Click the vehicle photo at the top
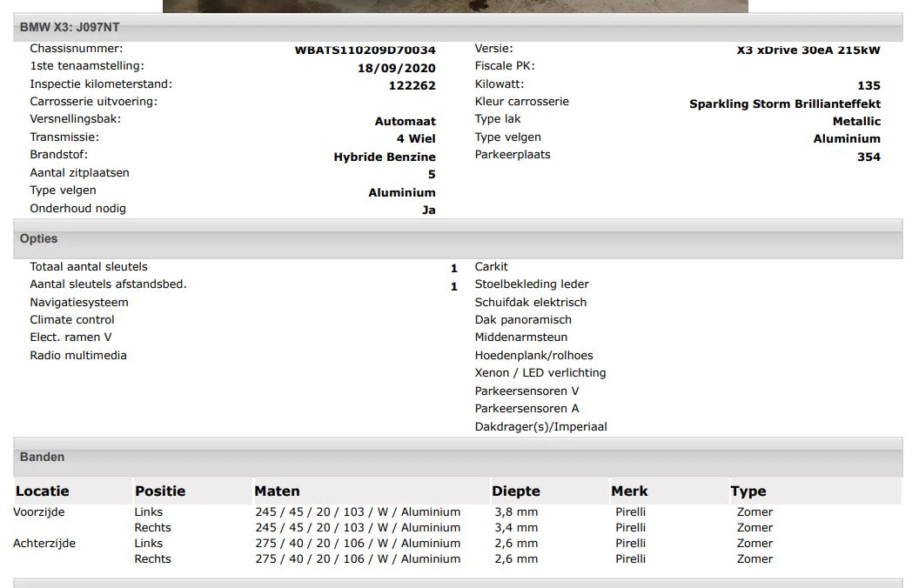 coord(455,5)
